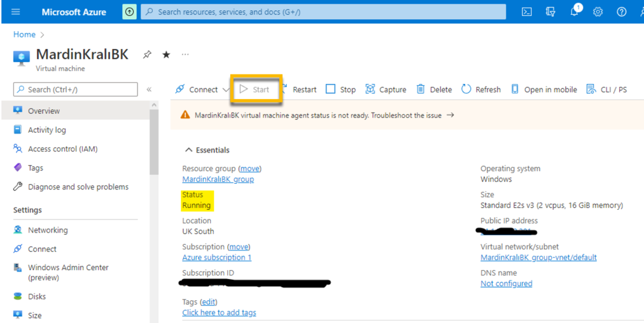This screenshot has width=644, height=323.
Task: Open portal settings gear
Action: pos(598,12)
